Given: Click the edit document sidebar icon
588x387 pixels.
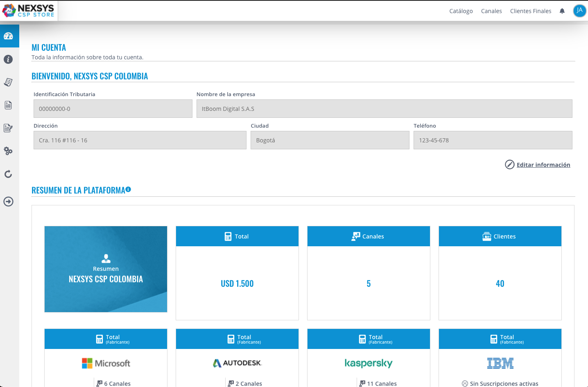Looking at the screenshot, I should [8, 128].
